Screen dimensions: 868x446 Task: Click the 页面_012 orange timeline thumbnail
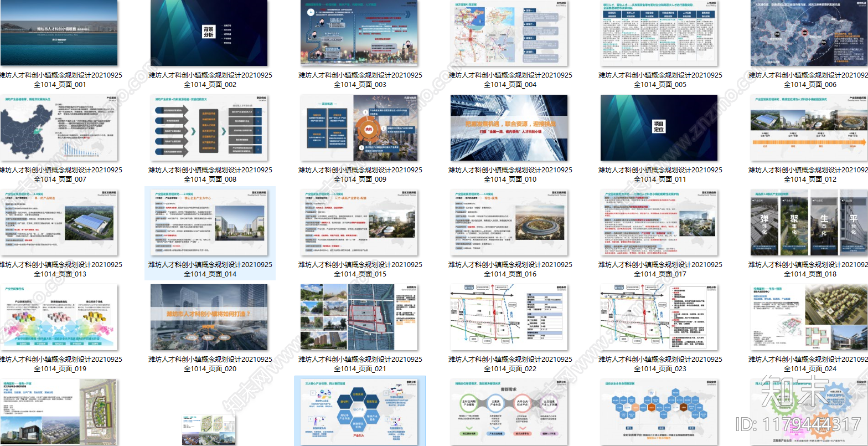(809, 128)
